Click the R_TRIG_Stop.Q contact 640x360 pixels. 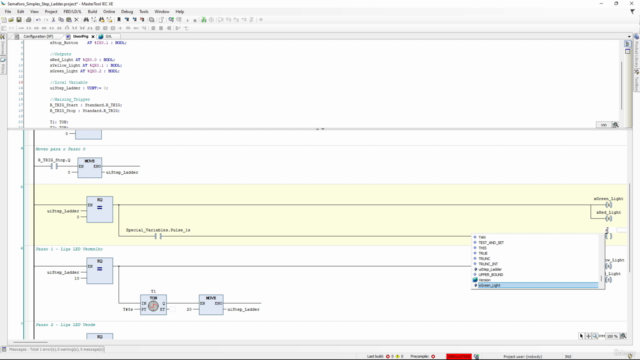point(54,166)
